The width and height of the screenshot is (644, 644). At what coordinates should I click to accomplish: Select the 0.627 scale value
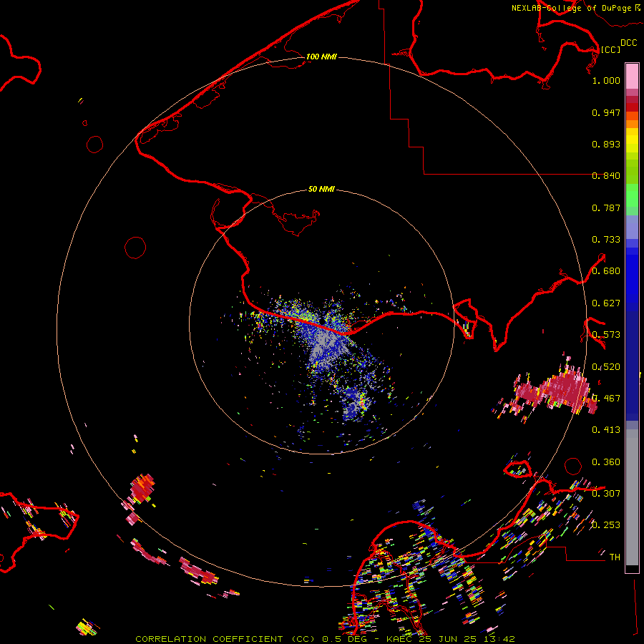(606, 303)
